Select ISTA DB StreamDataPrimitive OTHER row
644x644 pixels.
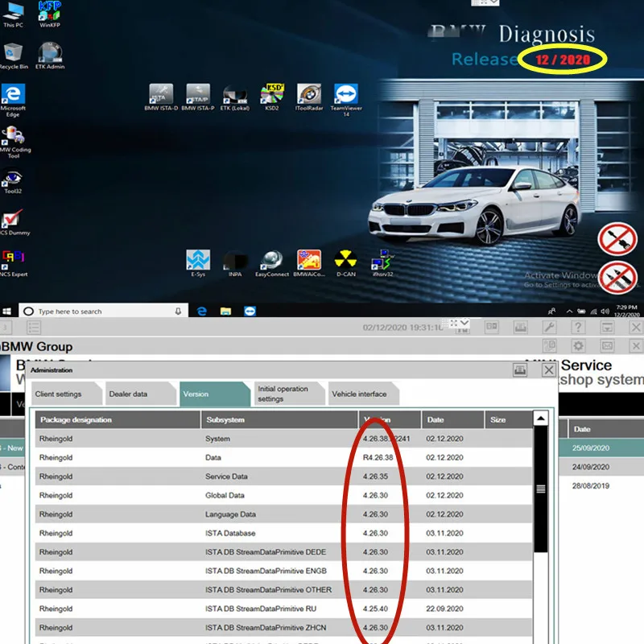pos(283,590)
